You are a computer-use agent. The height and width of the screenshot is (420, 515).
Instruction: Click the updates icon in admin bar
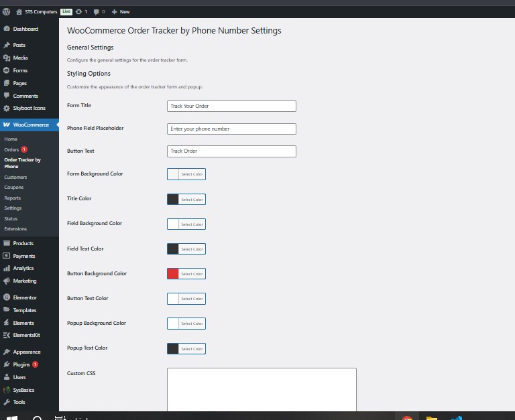click(80, 11)
